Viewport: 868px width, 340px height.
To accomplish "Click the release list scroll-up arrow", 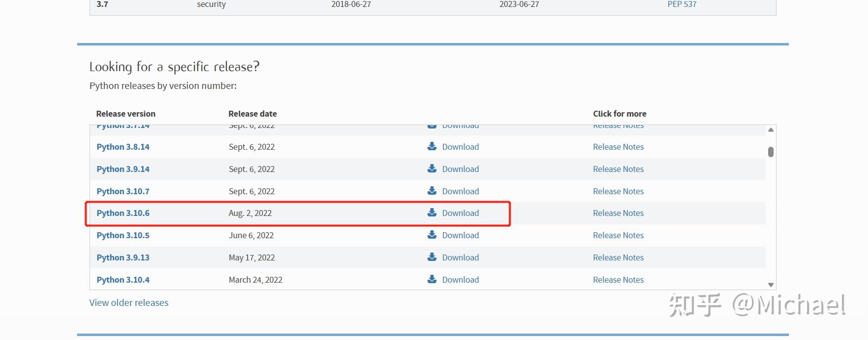I will tap(771, 130).
